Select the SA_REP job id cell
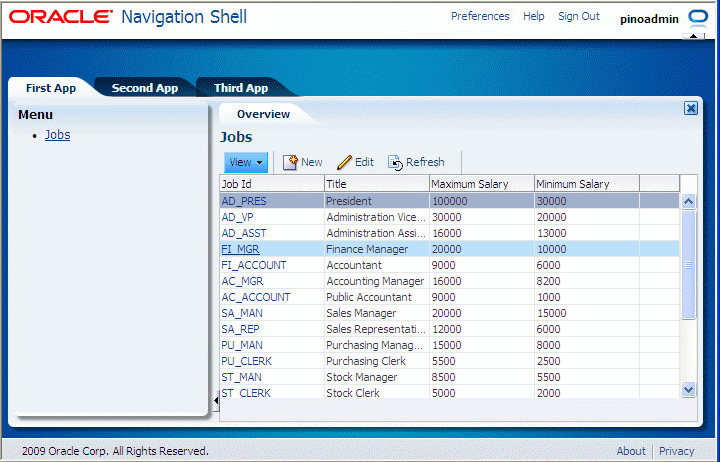This screenshot has height=462, width=720. (272, 329)
